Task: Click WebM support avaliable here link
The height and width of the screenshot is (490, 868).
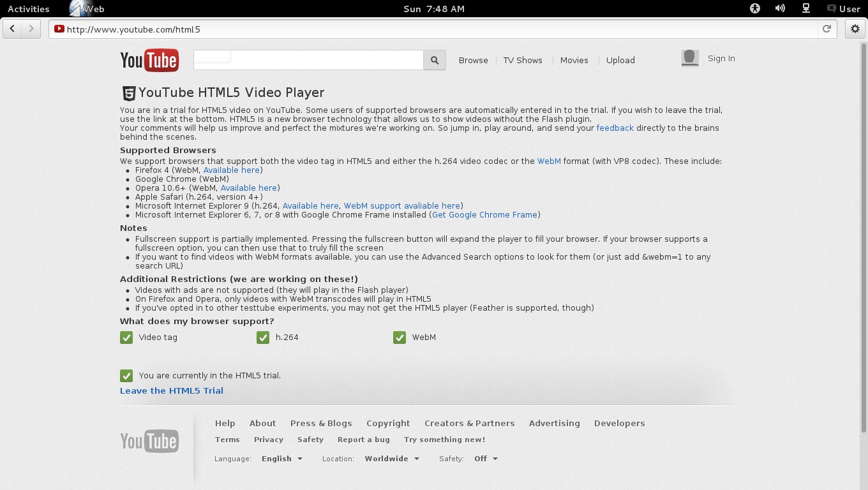Action: [x=402, y=205]
